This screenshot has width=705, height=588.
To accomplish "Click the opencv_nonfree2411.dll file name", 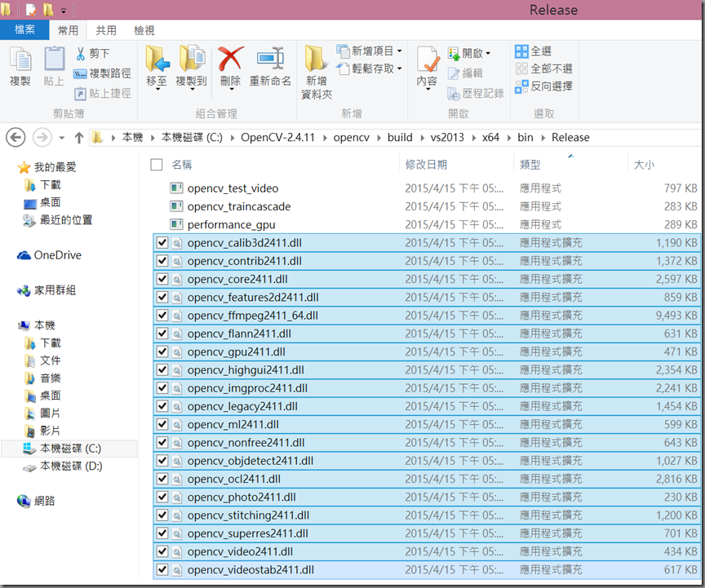I will click(x=246, y=443).
